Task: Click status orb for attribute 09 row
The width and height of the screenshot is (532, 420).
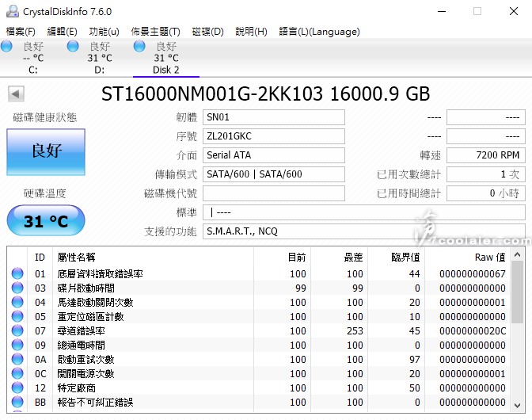Action: 17,345
